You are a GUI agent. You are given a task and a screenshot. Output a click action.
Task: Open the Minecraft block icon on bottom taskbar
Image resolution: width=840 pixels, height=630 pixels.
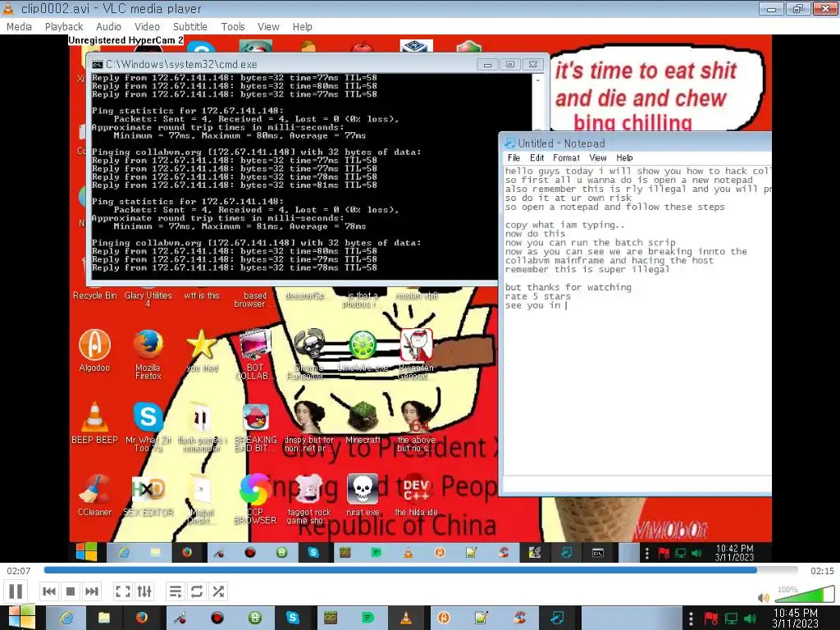click(x=330, y=618)
